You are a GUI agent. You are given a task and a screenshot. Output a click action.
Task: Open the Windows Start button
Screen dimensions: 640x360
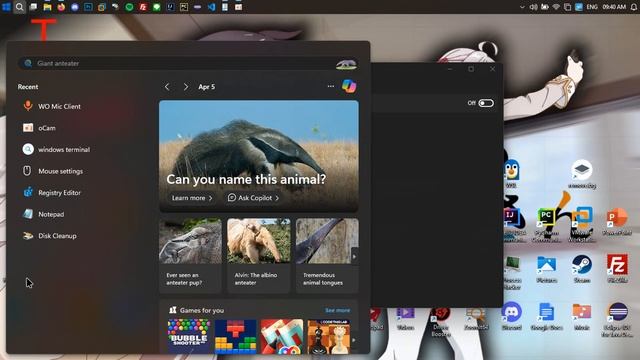coord(6,7)
